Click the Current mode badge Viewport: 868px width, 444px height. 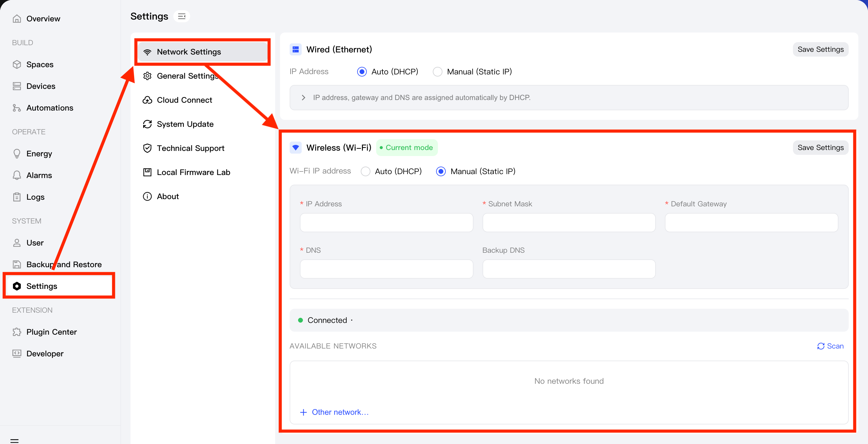(407, 148)
